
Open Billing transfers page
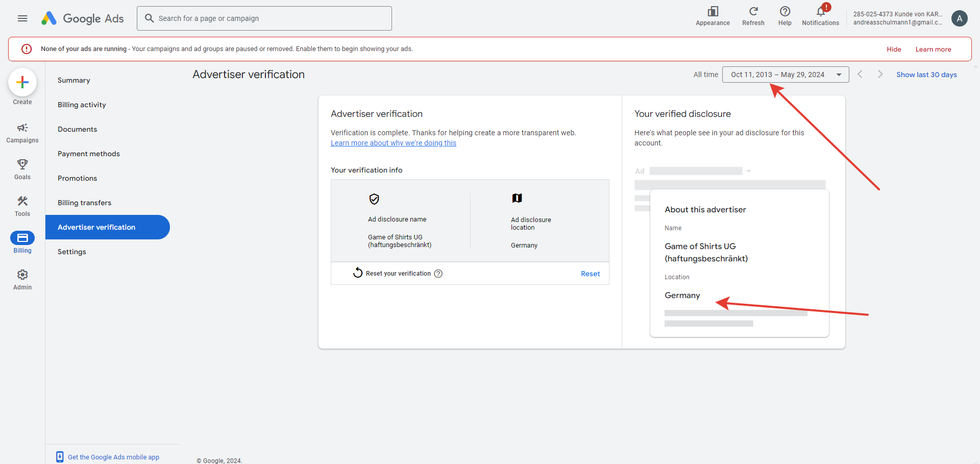[84, 203]
